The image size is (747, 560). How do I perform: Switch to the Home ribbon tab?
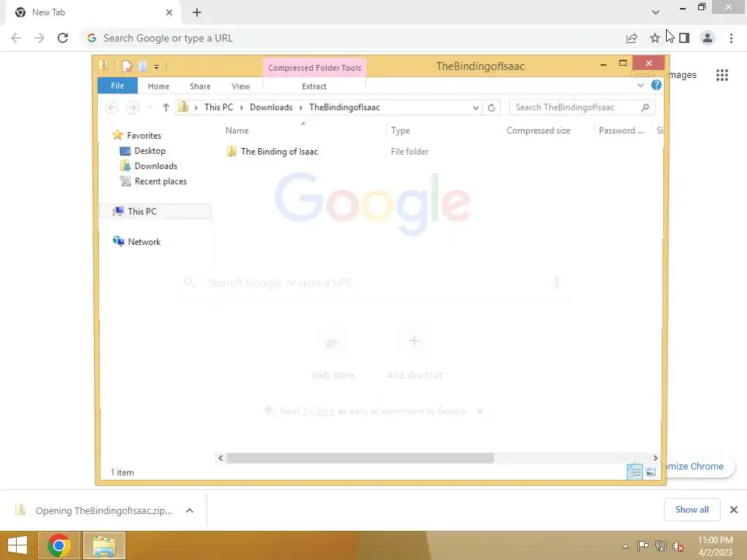tap(158, 86)
